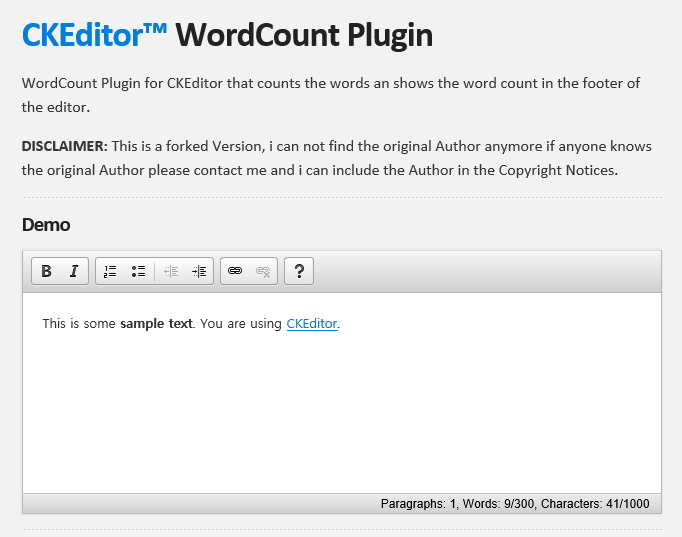
Task: Click the Unlink icon
Action: point(263,271)
